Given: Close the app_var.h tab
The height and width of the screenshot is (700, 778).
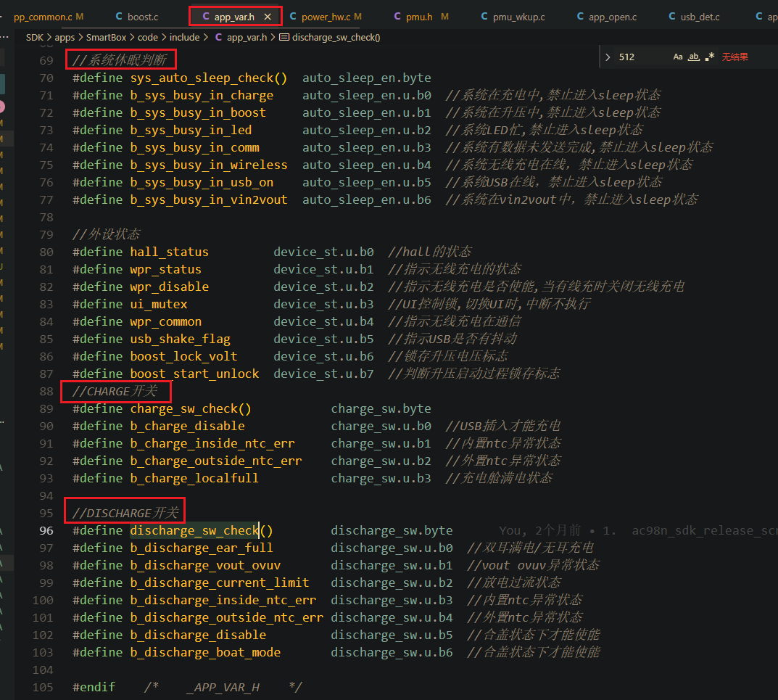Looking at the screenshot, I should (268, 17).
